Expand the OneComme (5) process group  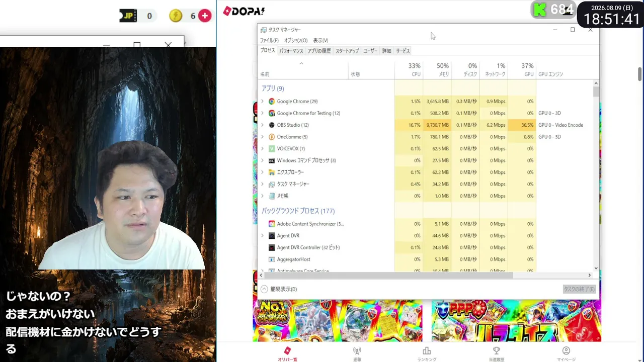(x=262, y=137)
